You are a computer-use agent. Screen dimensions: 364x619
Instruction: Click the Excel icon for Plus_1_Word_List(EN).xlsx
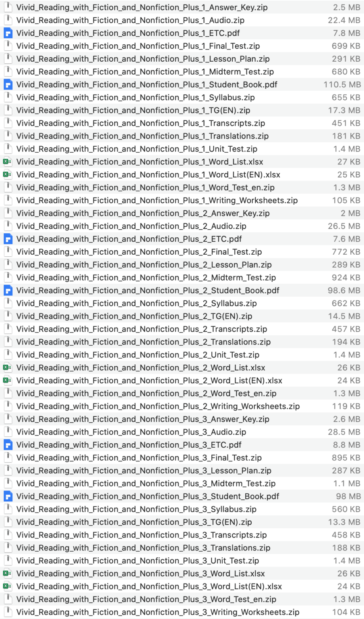tap(7, 174)
